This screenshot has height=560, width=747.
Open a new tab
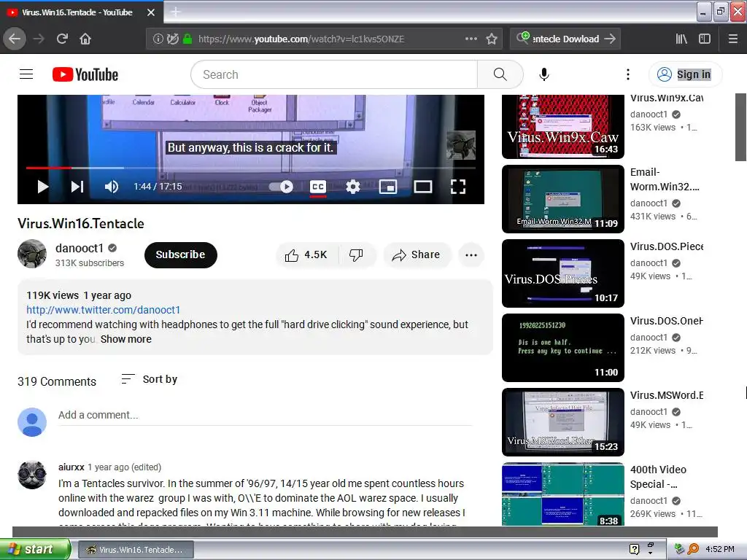[175, 12]
